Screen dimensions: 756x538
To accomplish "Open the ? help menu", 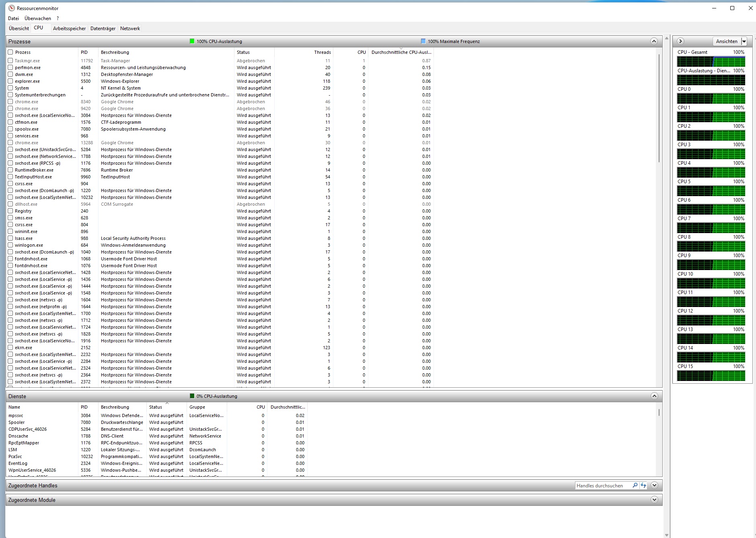I will [x=58, y=18].
